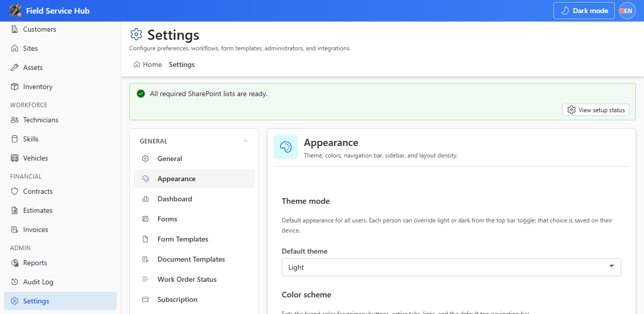Select General settings tab
This screenshot has height=314, width=644.
click(194, 159)
